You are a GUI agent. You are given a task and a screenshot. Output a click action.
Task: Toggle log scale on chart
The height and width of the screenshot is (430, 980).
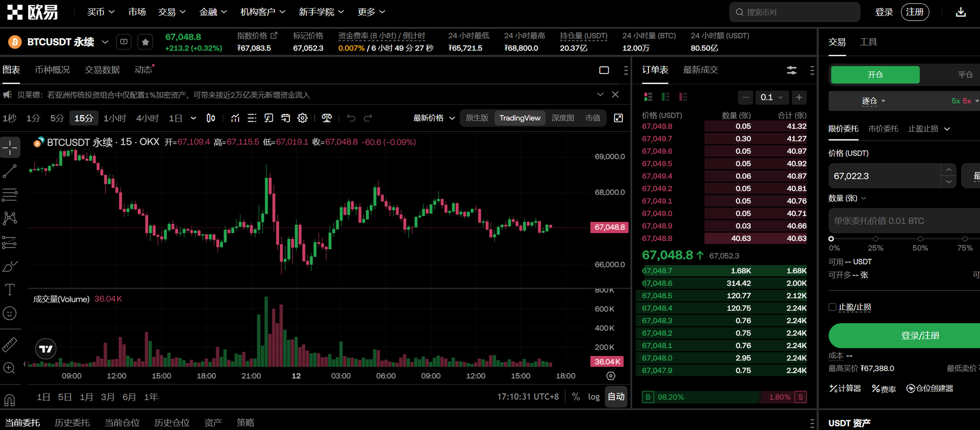[x=593, y=397]
